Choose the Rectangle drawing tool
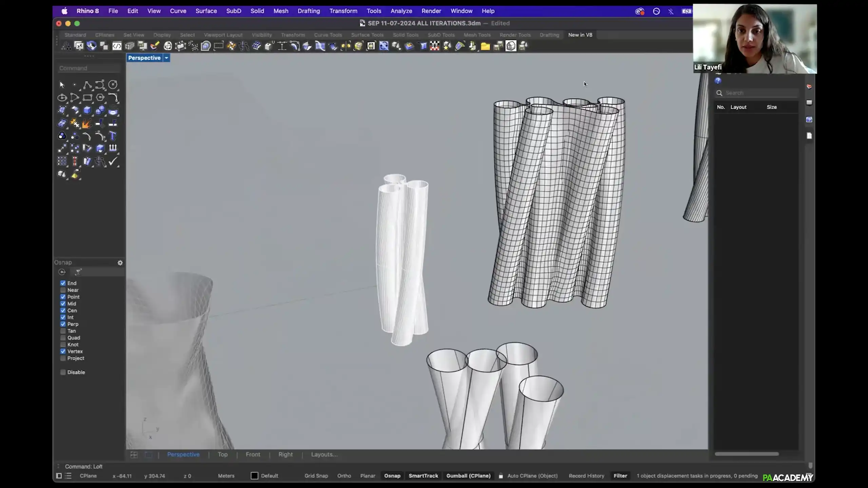 [87, 98]
